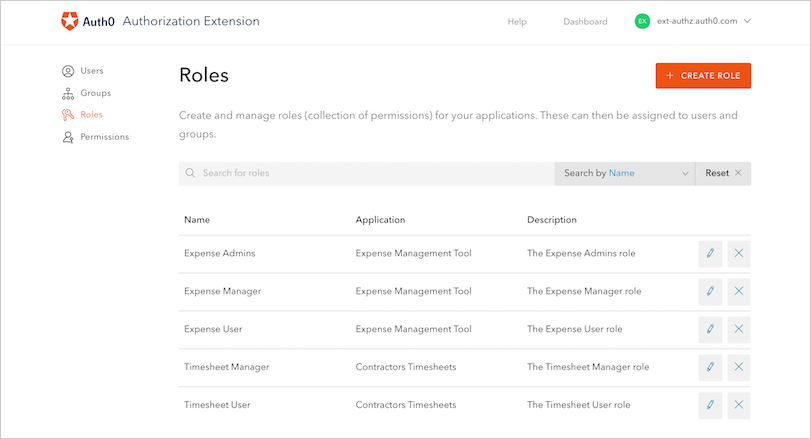This screenshot has height=439, width=811.
Task: Go to Groups in the sidebar
Action: click(95, 93)
